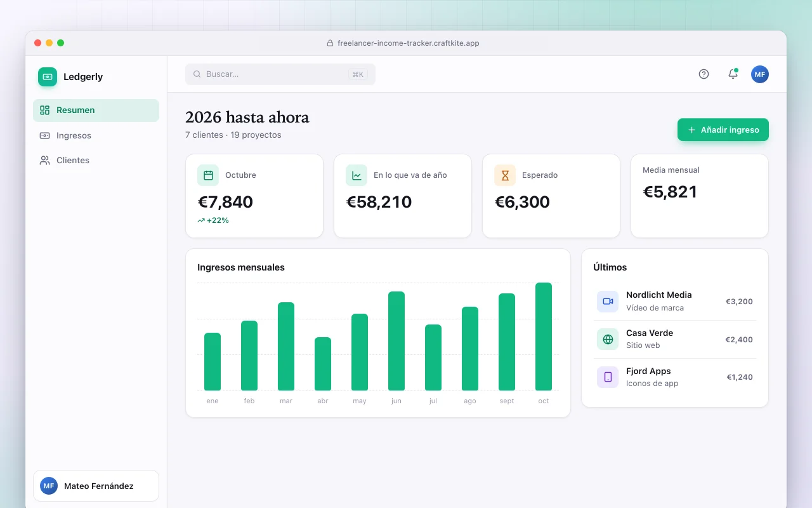Click the MF avatar in top bar
The height and width of the screenshot is (508, 812).
coord(760,74)
